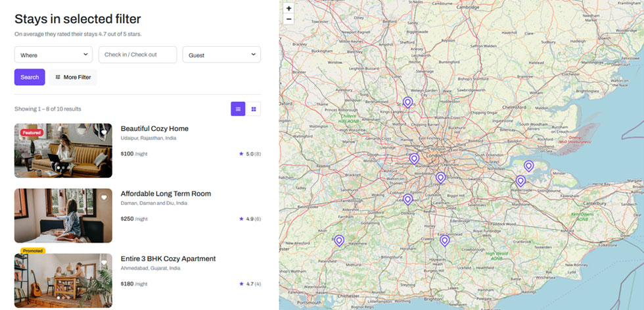The width and height of the screenshot is (644, 310).
Task: Favorite the Affordable Long Term Room listing
Action: [104, 197]
